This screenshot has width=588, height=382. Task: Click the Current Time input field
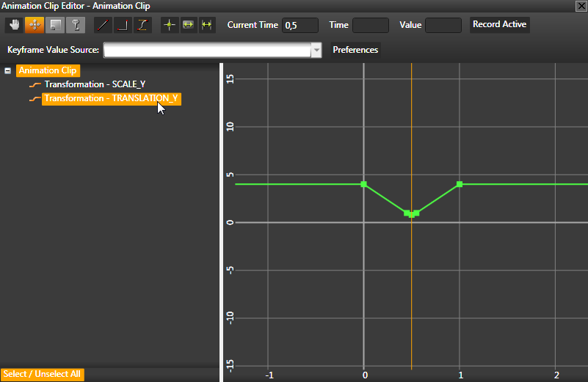click(300, 26)
